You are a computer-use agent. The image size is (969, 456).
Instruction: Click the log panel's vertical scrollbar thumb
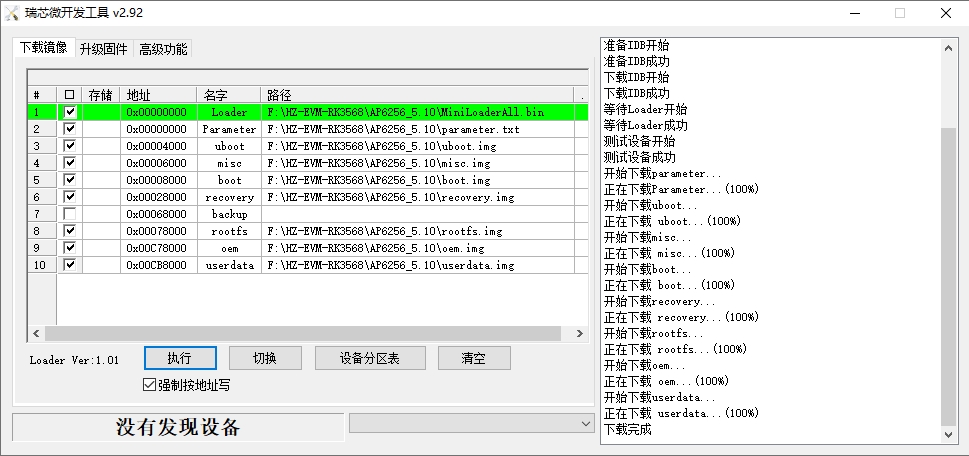tap(949, 277)
